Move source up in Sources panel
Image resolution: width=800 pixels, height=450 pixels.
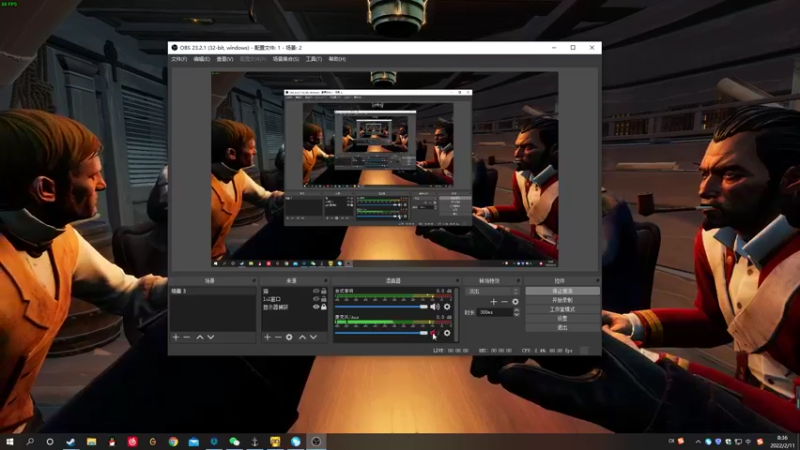tap(303, 337)
